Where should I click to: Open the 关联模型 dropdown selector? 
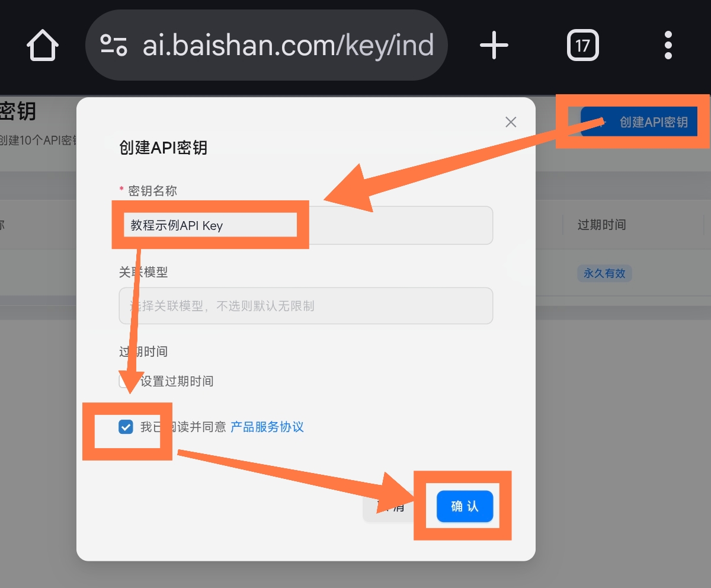click(x=306, y=306)
